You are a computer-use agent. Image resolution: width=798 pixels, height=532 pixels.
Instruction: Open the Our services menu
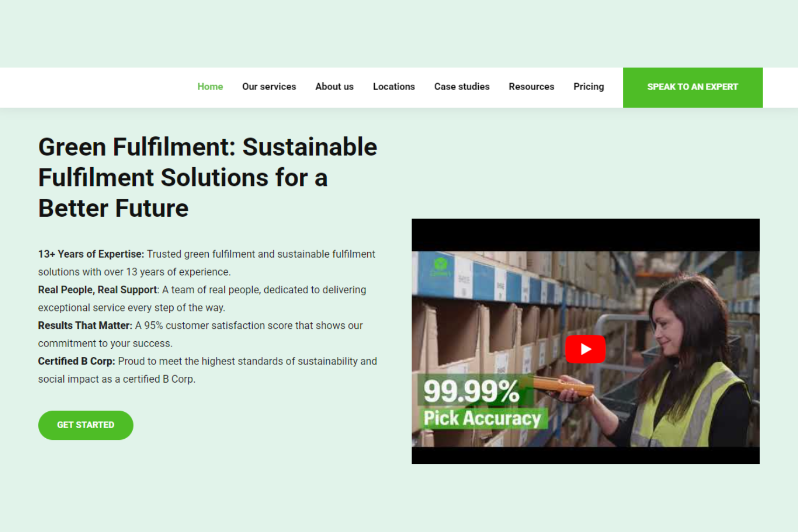pos(269,87)
